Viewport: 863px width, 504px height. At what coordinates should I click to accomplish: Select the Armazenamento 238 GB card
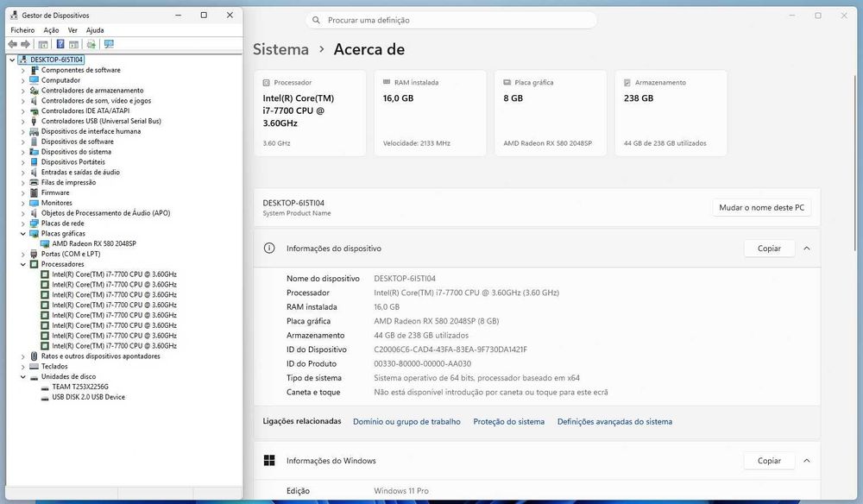click(x=671, y=113)
